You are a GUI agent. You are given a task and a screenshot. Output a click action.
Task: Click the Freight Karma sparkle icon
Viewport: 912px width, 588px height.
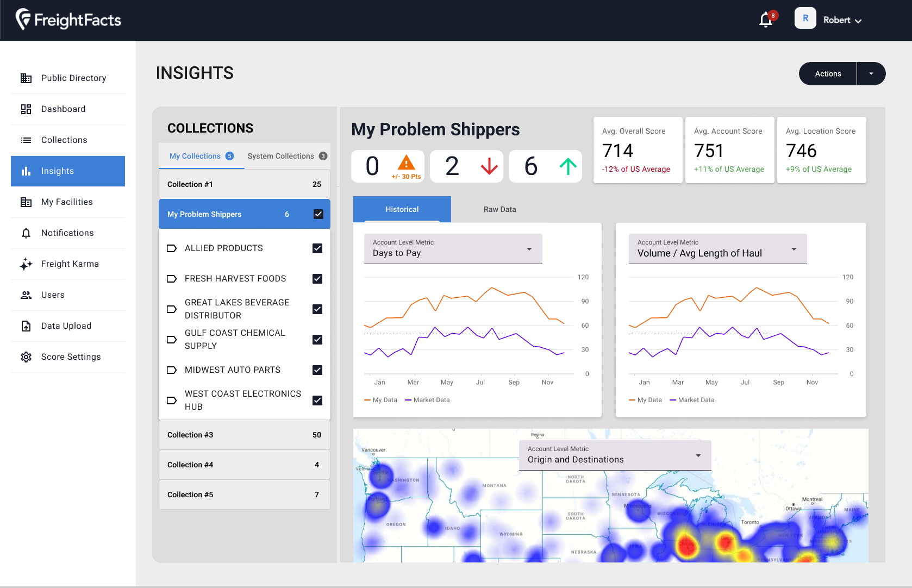[x=26, y=264]
